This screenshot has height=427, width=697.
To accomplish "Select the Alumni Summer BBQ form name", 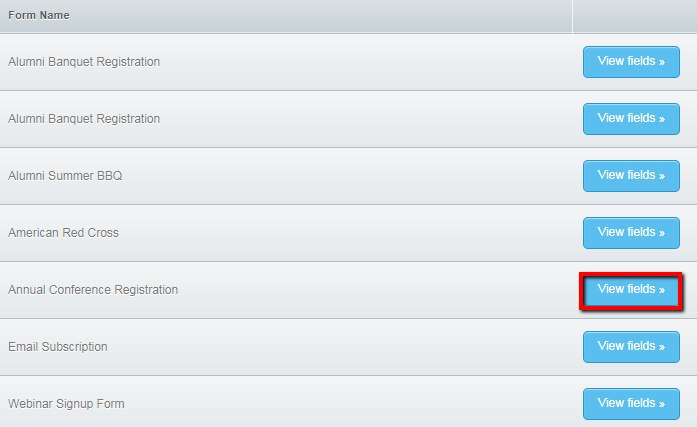I will click(65, 176).
